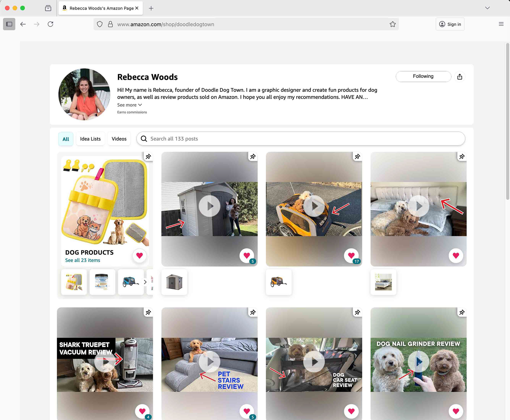This screenshot has width=510, height=420.
Task: Bookmark this page with the star icon
Action: pyautogui.click(x=392, y=24)
